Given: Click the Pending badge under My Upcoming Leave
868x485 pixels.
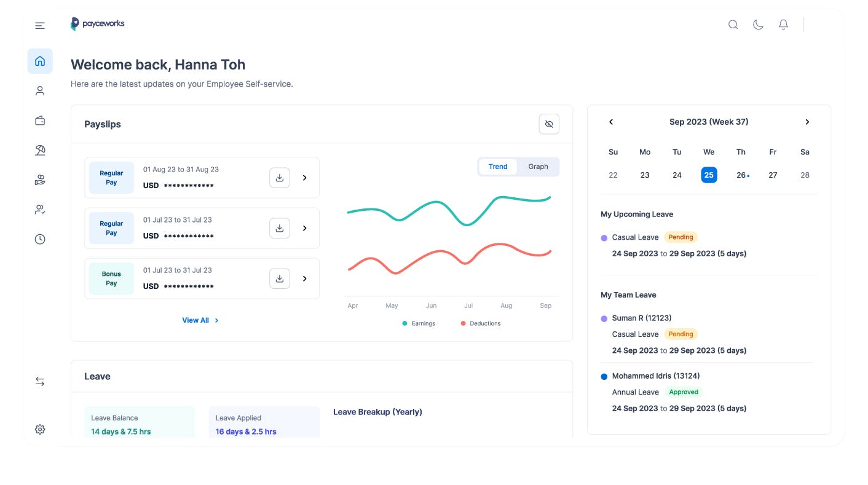Looking at the screenshot, I should [681, 237].
